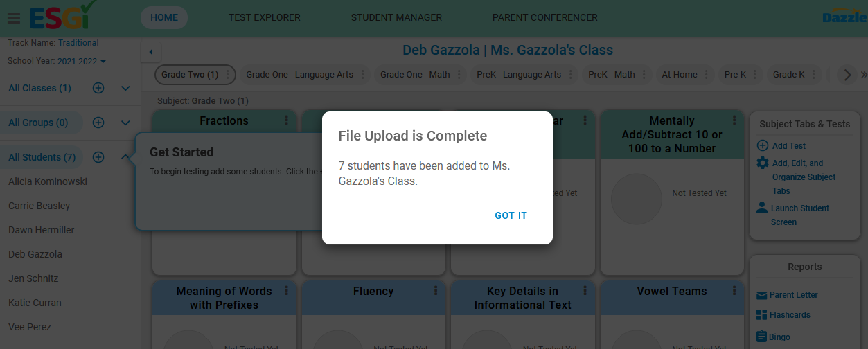Expand the All Classes list
This screenshot has width=868, height=349.
(125, 88)
